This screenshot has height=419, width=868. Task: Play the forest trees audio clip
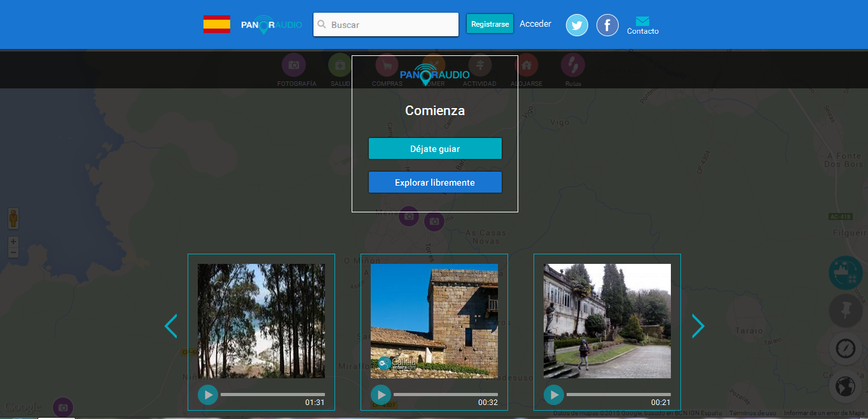(x=208, y=395)
